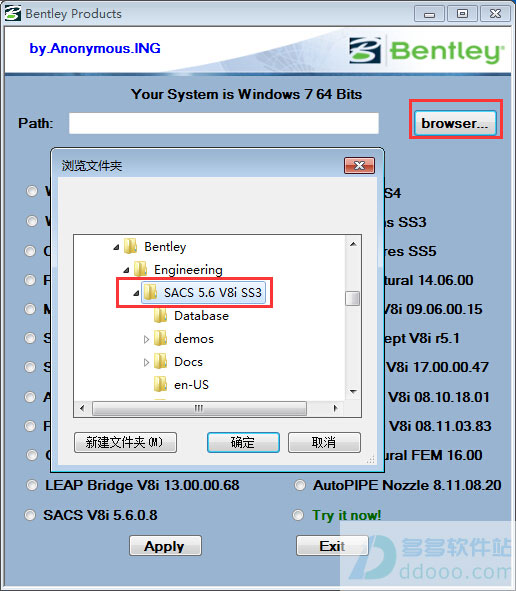Image resolution: width=516 pixels, height=591 pixels.
Task: Click the demos folder icon
Action: [x=161, y=338]
